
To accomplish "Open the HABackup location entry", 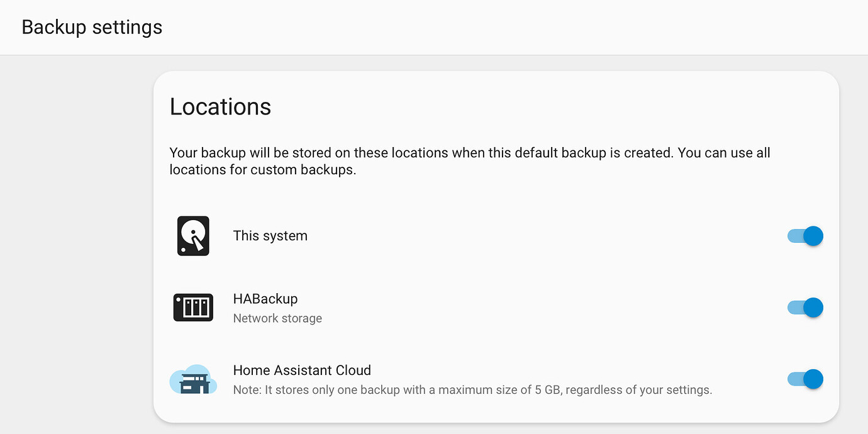I will (x=265, y=298).
